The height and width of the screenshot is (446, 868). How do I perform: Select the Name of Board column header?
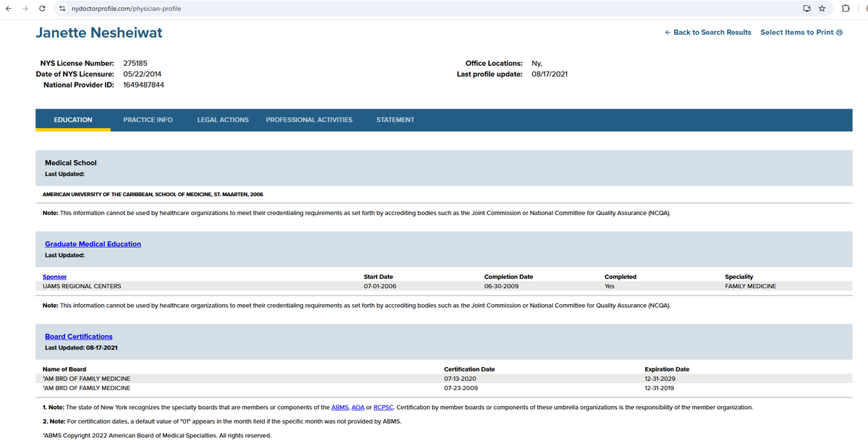64,369
